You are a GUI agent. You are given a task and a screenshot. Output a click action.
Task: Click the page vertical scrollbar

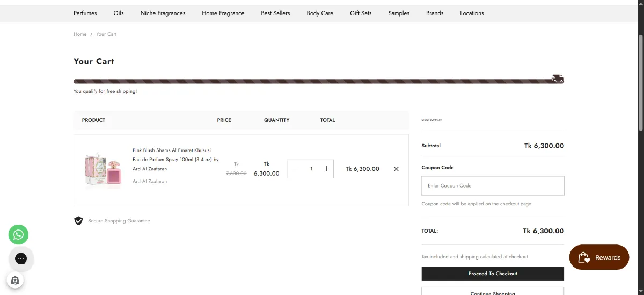click(x=640, y=83)
